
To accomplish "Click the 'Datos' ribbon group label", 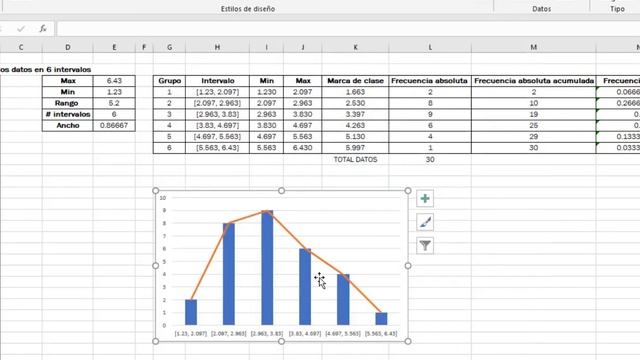I will click(x=542, y=9).
